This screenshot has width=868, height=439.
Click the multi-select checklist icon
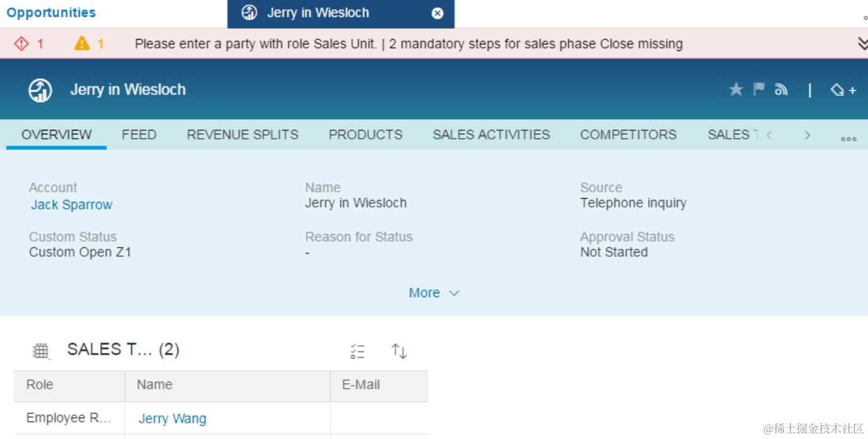click(x=357, y=351)
